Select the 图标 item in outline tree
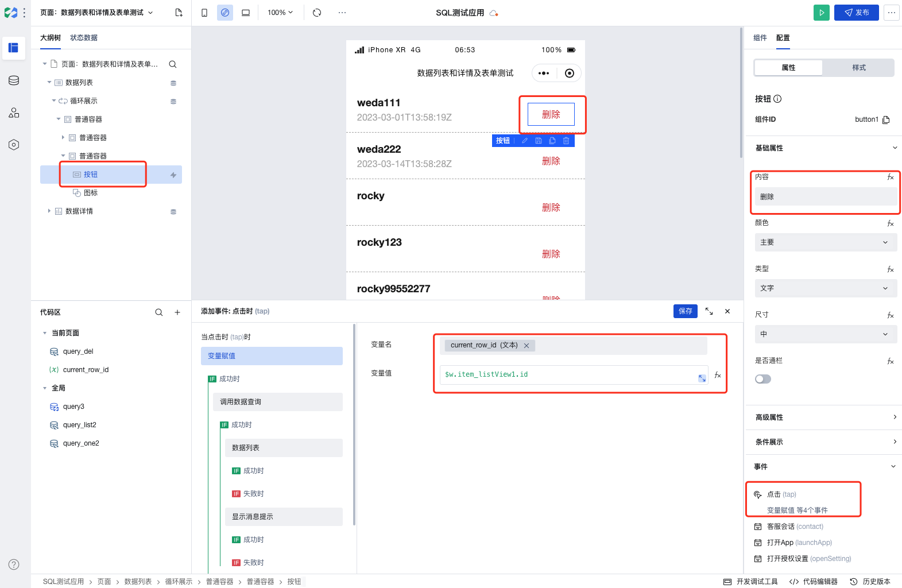Screen dimensions: 902x588 [91, 193]
